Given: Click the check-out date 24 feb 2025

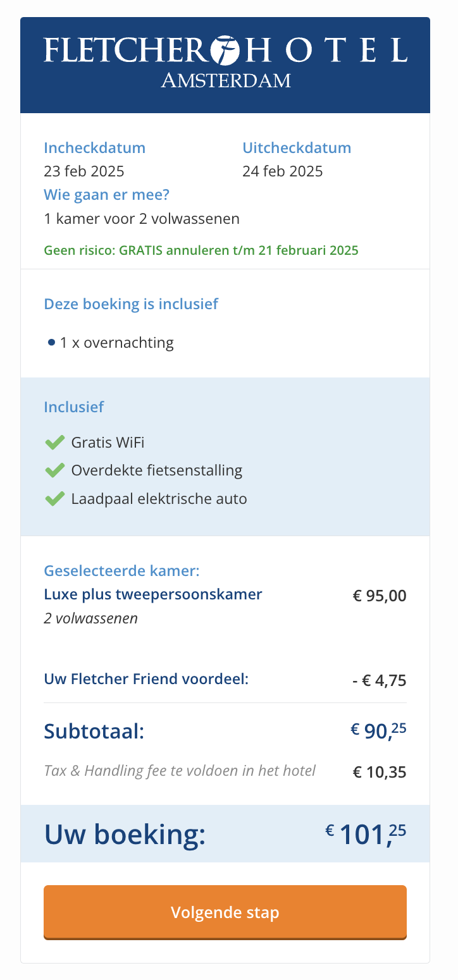Looking at the screenshot, I should (x=283, y=171).
